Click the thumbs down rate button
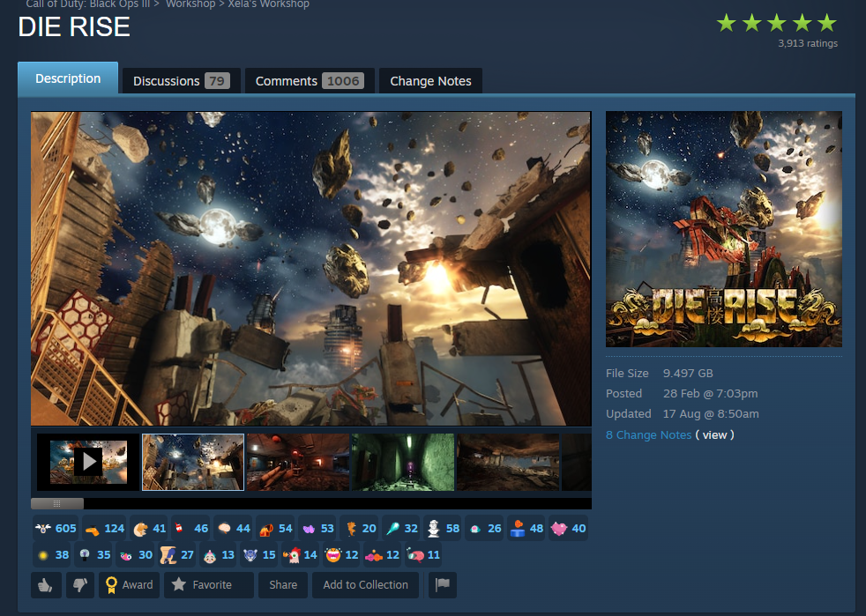866x616 pixels. click(79, 584)
